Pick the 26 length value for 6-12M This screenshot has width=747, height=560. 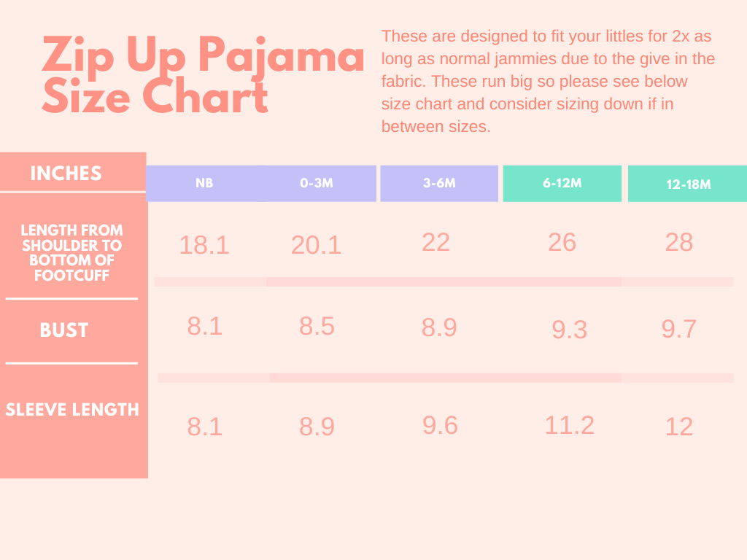(x=562, y=242)
